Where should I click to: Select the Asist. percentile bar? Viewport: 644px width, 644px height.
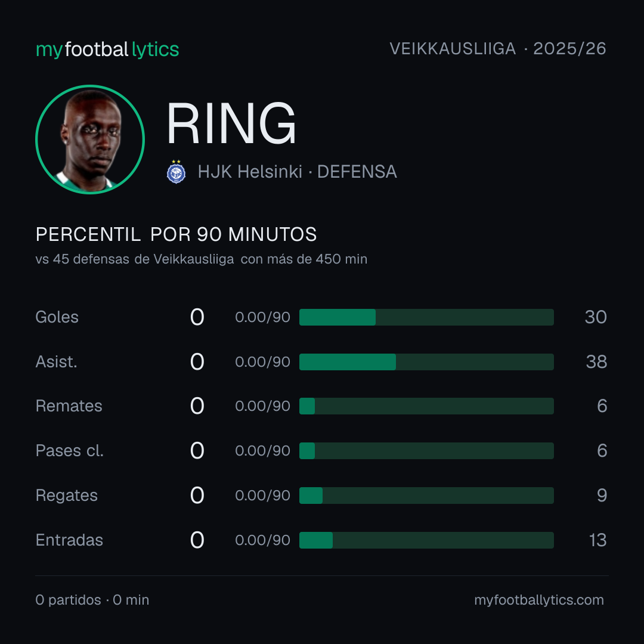pyautogui.click(x=426, y=362)
